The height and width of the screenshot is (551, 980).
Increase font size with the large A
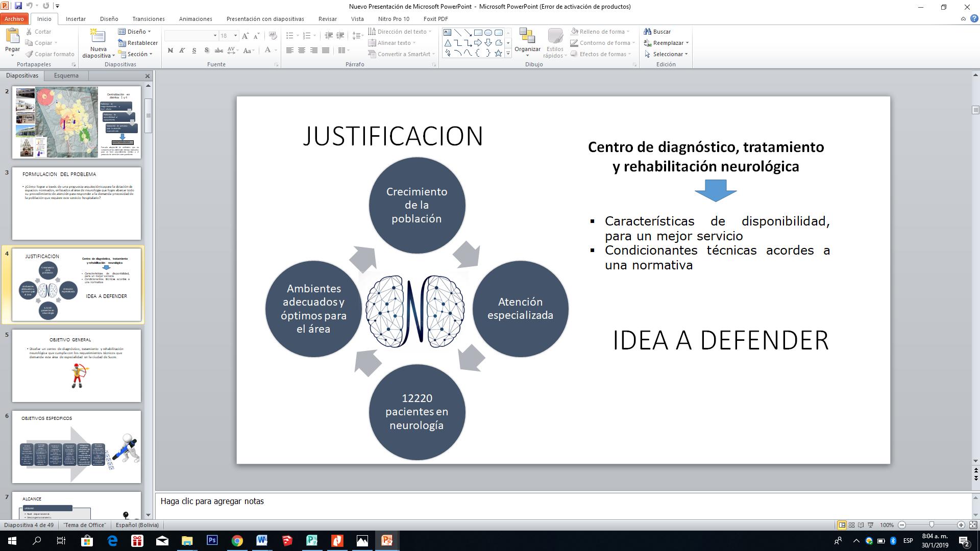(x=246, y=35)
